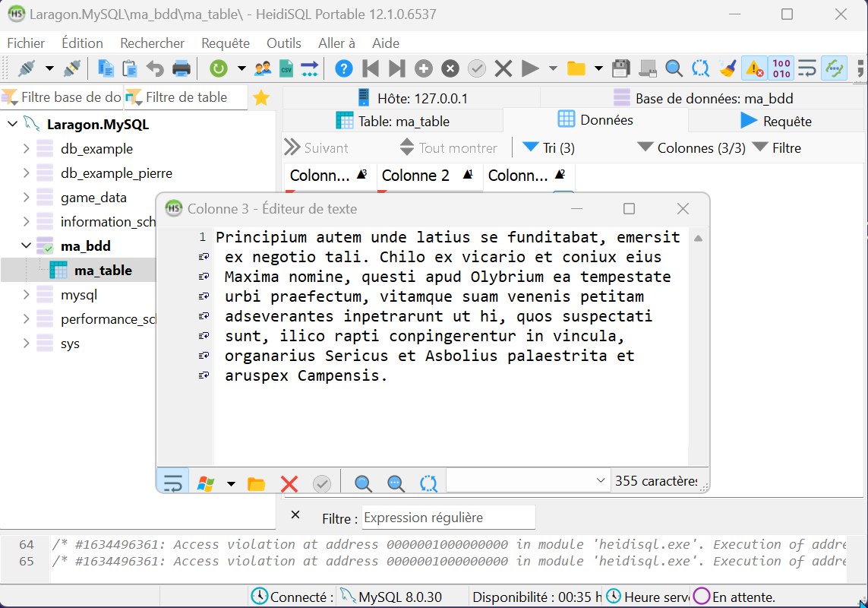
Task: Open the user manager icon
Action: pos(263,69)
